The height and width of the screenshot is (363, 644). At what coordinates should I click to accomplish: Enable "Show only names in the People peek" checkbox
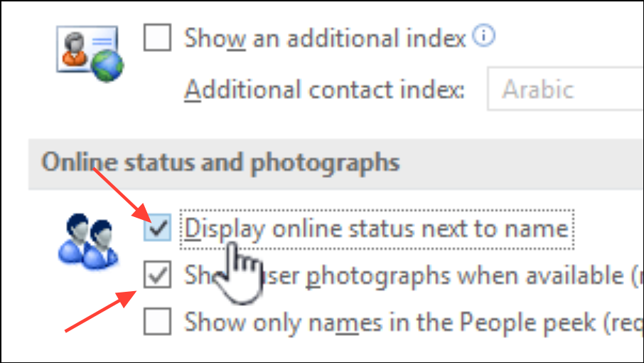pos(157,322)
